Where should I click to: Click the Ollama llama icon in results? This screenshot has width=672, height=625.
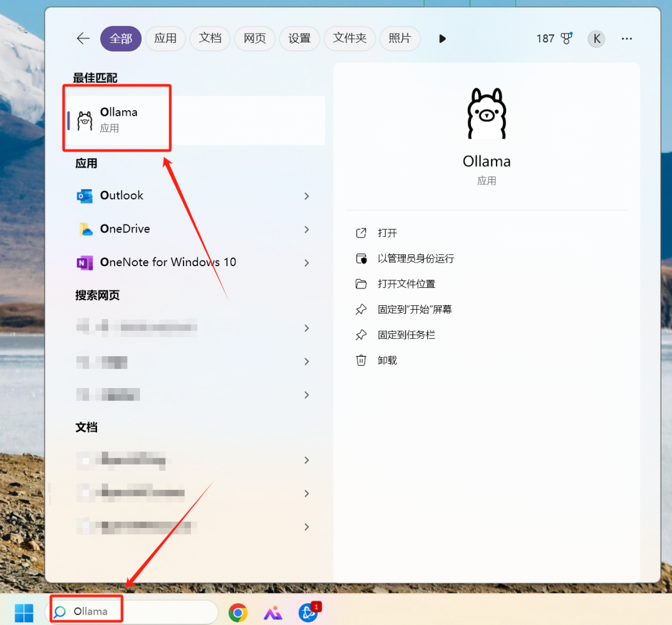coord(85,121)
